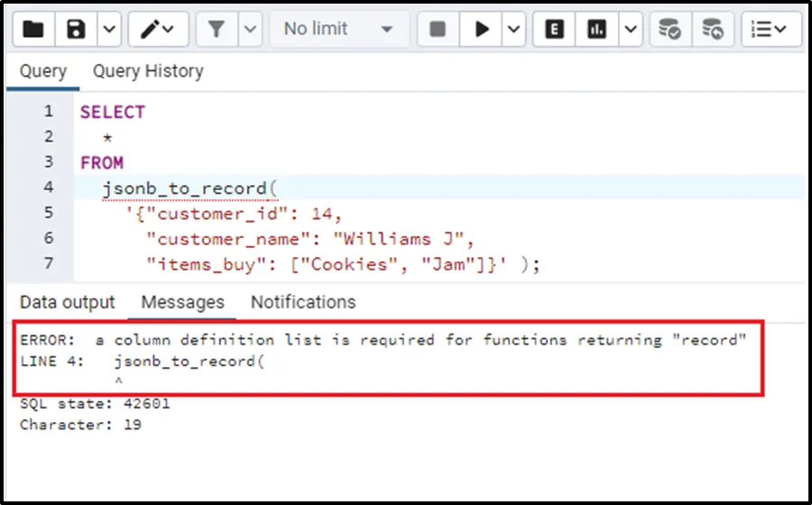This screenshot has height=505, width=812.
Task: Click the Explain (E) icon
Action: pyautogui.click(x=555, y=30)
